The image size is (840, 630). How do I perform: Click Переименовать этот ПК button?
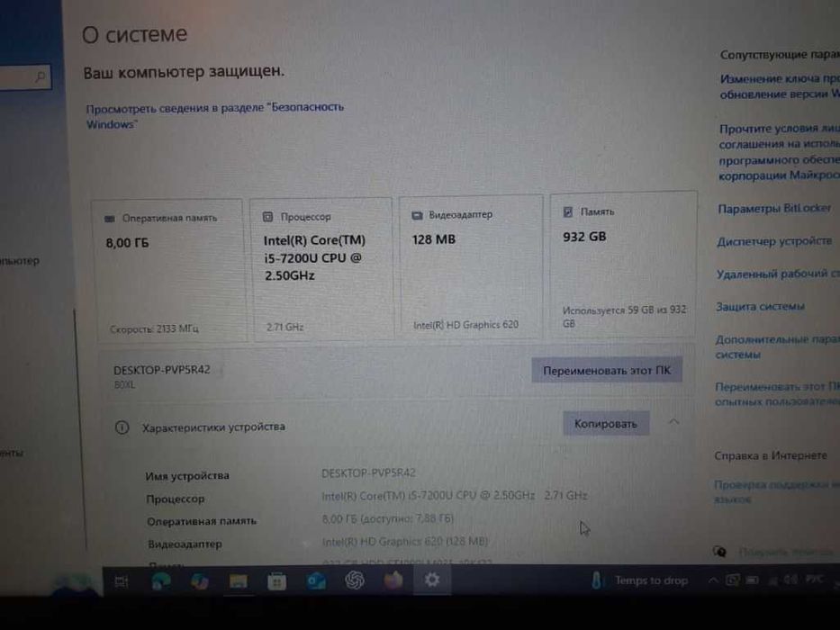pyautogui.click(x=607, y=370)
